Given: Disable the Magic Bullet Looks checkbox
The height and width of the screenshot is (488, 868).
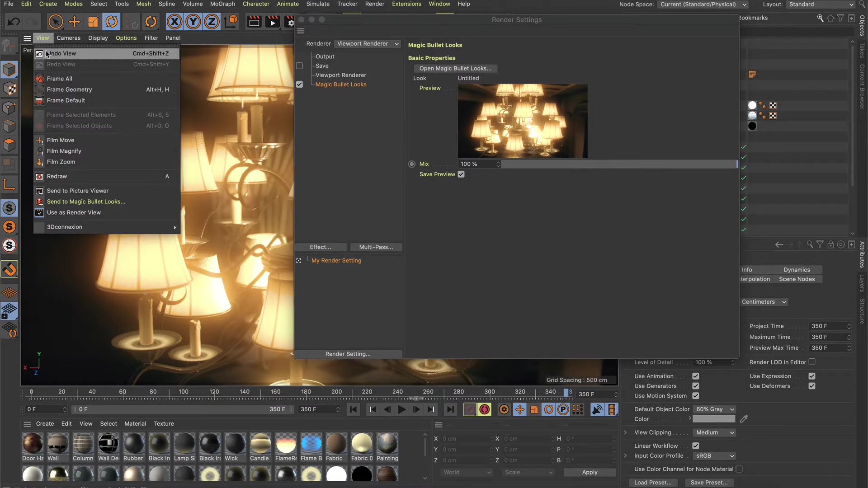Looking at the screenshot, I should [x=299, y=84].
